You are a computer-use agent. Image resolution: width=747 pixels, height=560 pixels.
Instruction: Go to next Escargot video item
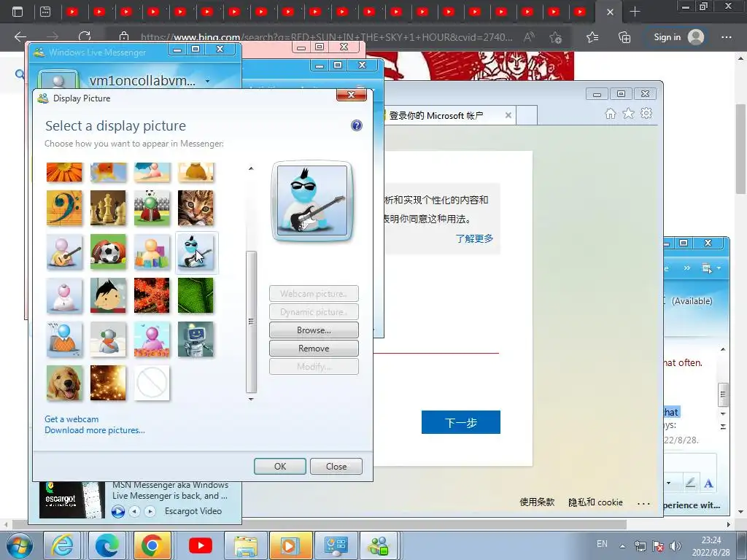(x=150, y=511)
